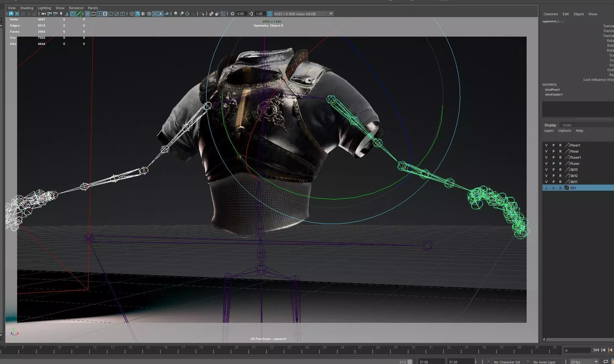Open the Shading panel menu

pos(27,8)
